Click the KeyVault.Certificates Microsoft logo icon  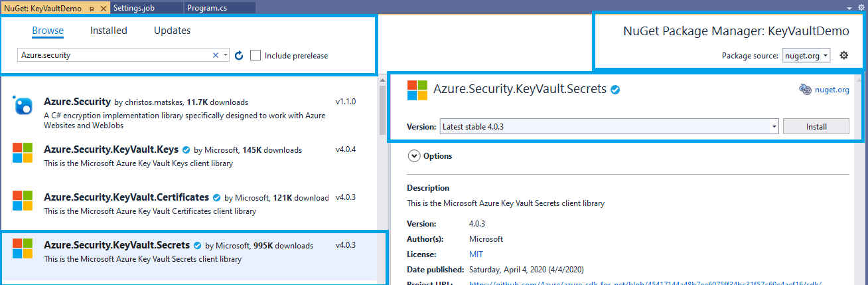23,201
